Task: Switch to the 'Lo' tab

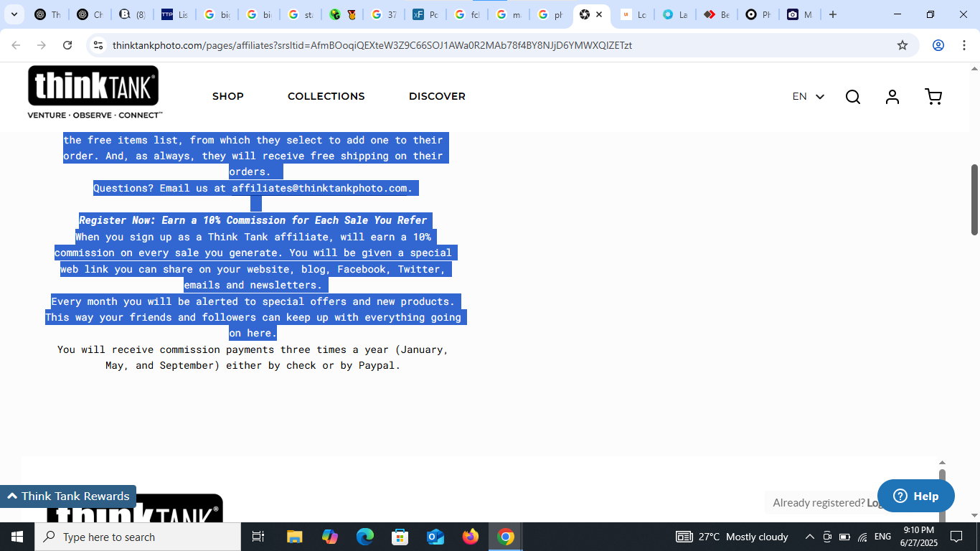Action: (633, 14)
